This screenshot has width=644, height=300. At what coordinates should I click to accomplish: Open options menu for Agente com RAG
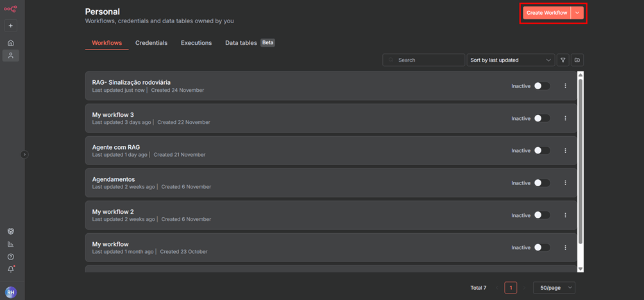565,150
